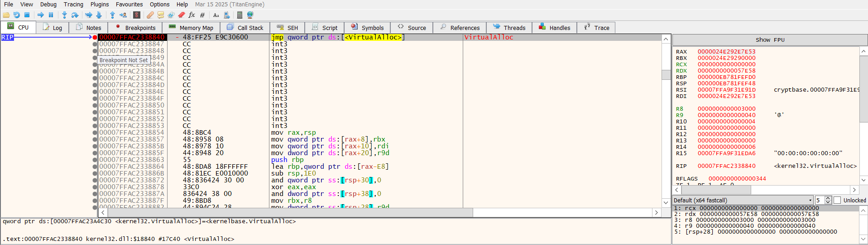The image size is (868, 245).
Task: Toggle breakpoint on row 00007FFAC2338878 xor eax,eax
Action: tap(95, 187)
